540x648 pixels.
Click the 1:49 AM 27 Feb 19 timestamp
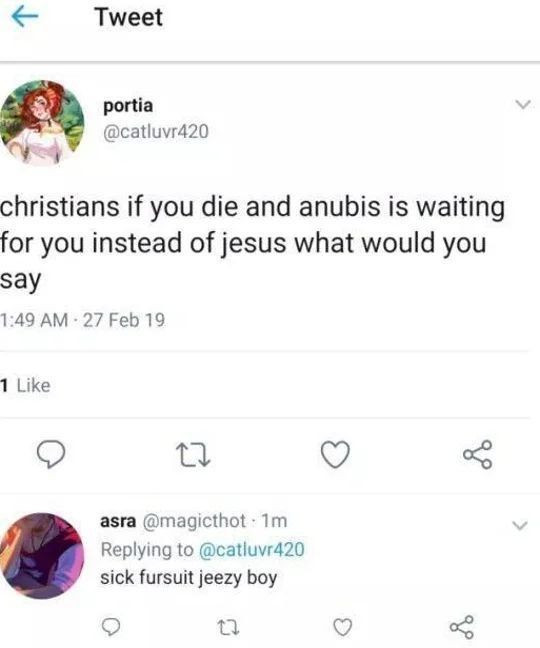(83, 320)
